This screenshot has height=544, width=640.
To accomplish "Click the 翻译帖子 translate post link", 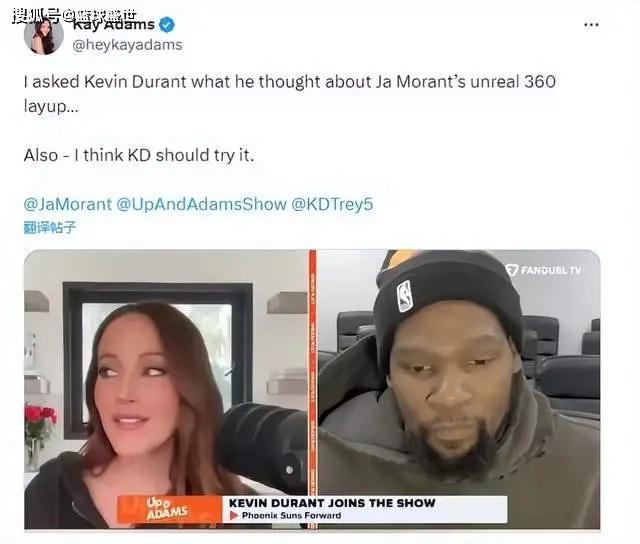I will pos(50,227).
